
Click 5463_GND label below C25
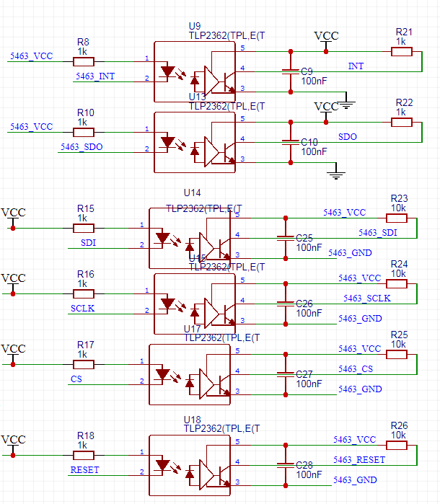point(350,253)
